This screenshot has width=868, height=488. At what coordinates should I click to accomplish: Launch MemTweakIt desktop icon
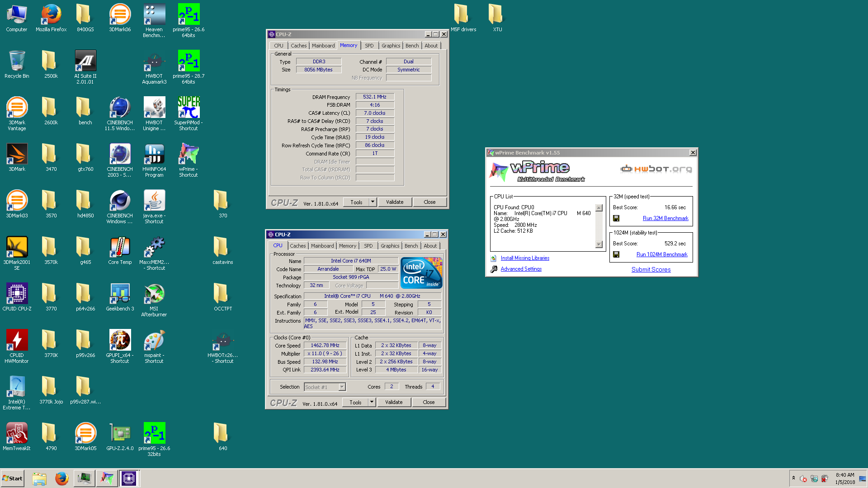point(17,437)
